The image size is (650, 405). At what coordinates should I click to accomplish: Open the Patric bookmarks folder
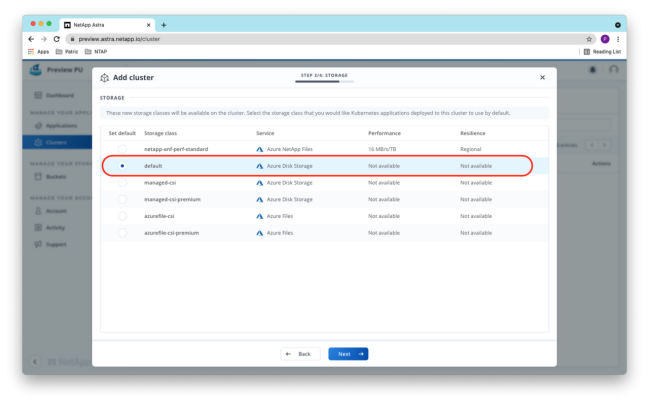67,51
